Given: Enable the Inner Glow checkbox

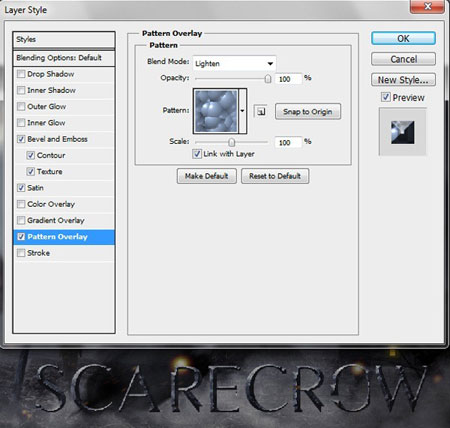Looking at the screenshot, I should point(21,123).
